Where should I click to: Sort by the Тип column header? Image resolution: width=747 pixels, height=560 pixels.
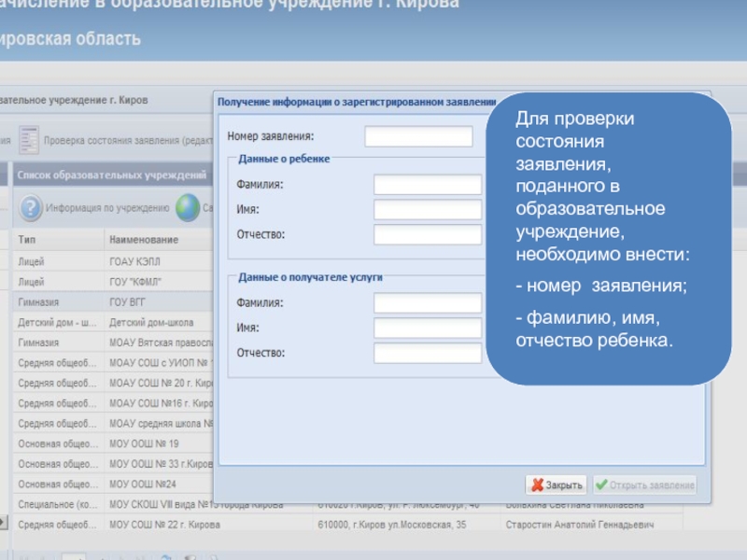(x=56, y=241)
